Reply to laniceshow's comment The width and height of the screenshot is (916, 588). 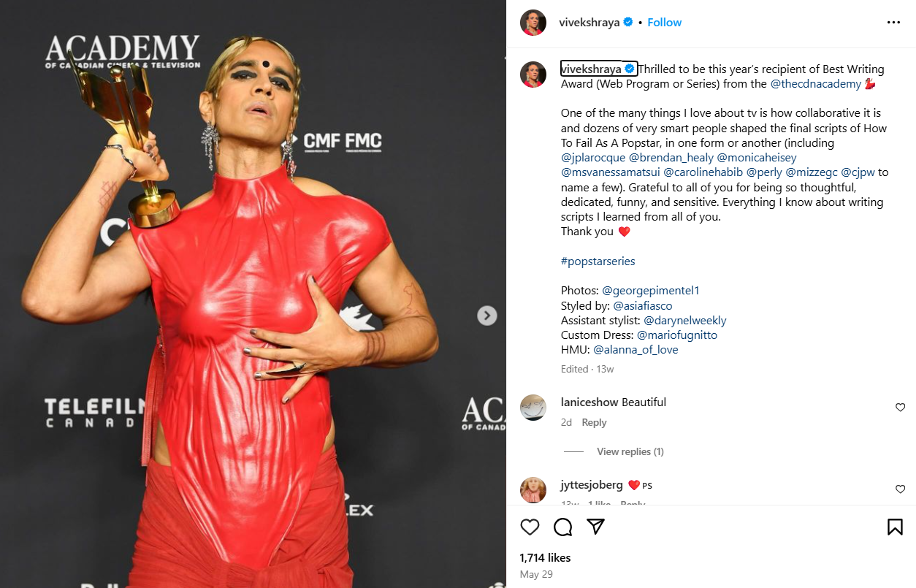coord(594,422)
